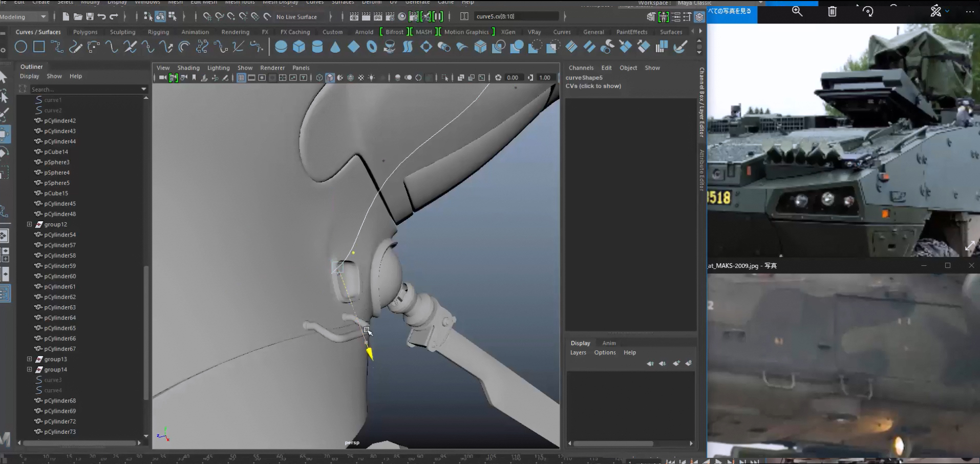Open the Shading menu in the viewport panel
980x464 pixels.
coord(188,67)
